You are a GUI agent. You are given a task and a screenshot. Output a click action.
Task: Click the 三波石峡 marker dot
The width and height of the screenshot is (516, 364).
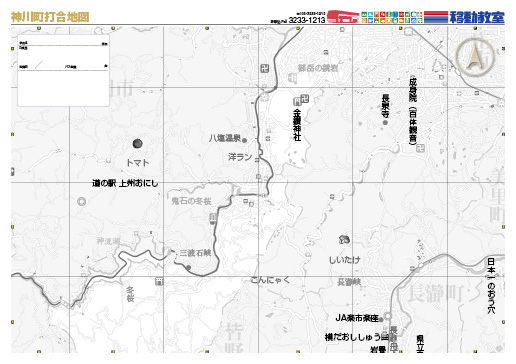188,267
